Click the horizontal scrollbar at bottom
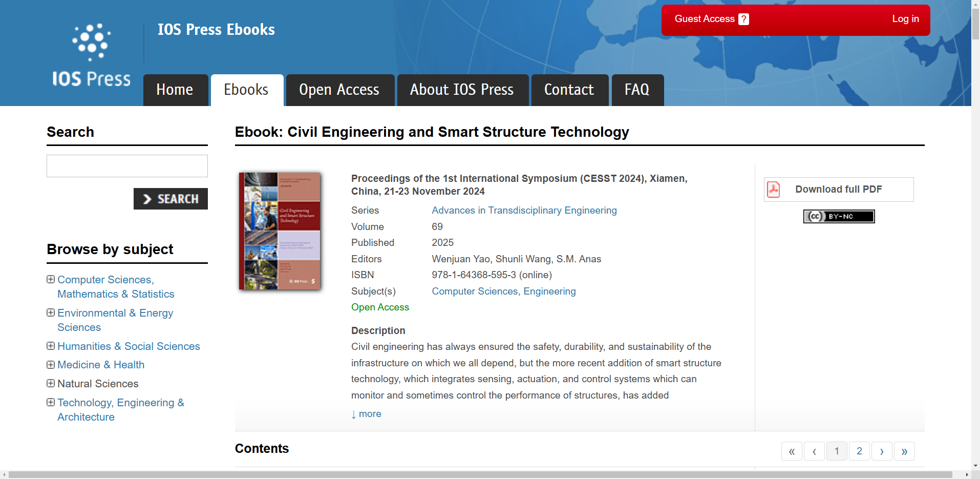Screen dimensions: 980x479 point(480,474)
